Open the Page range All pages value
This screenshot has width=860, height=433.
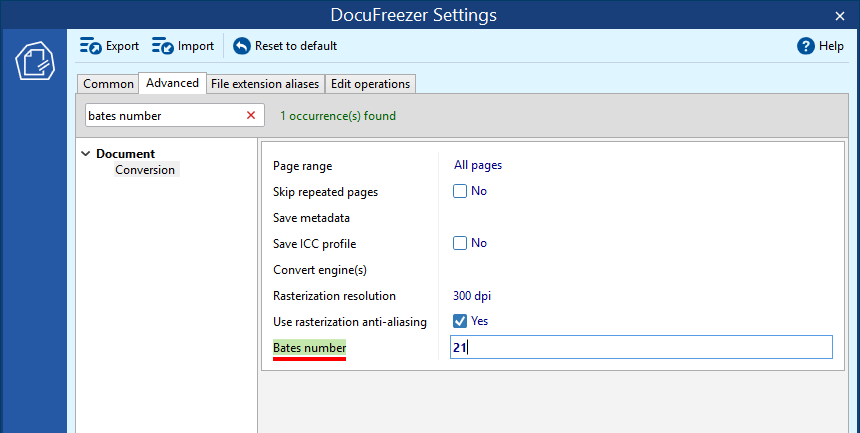tap(478, 166)
